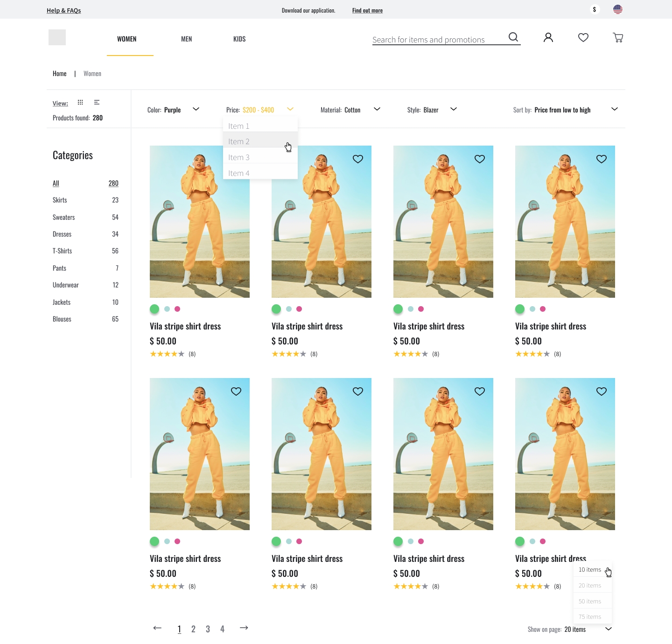Click the site logo placeholder
This screenshot has width=672, height=644.
[x=57, y=37]
